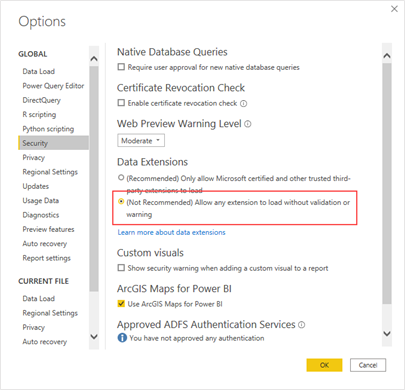Open R scripting options
The height and width of the screenshot is (390, 405).
pos(39,114)
